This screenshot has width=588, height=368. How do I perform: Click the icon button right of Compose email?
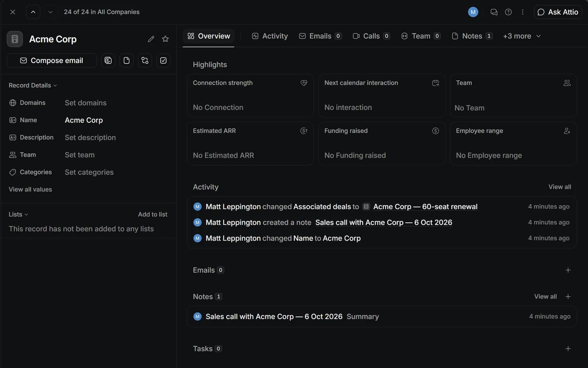pos(108,61)
